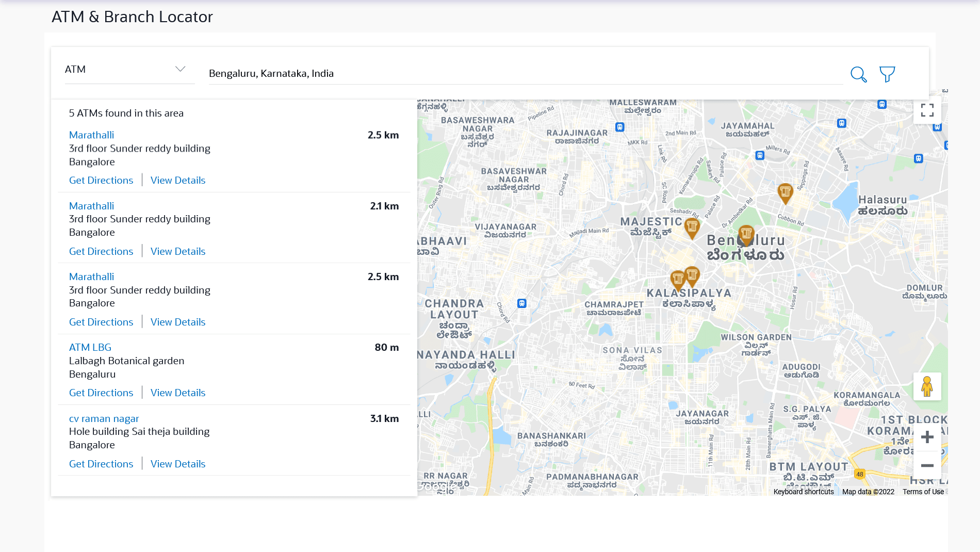
Task: Toggle fullscreen map view
Action: tap(927, 110)
